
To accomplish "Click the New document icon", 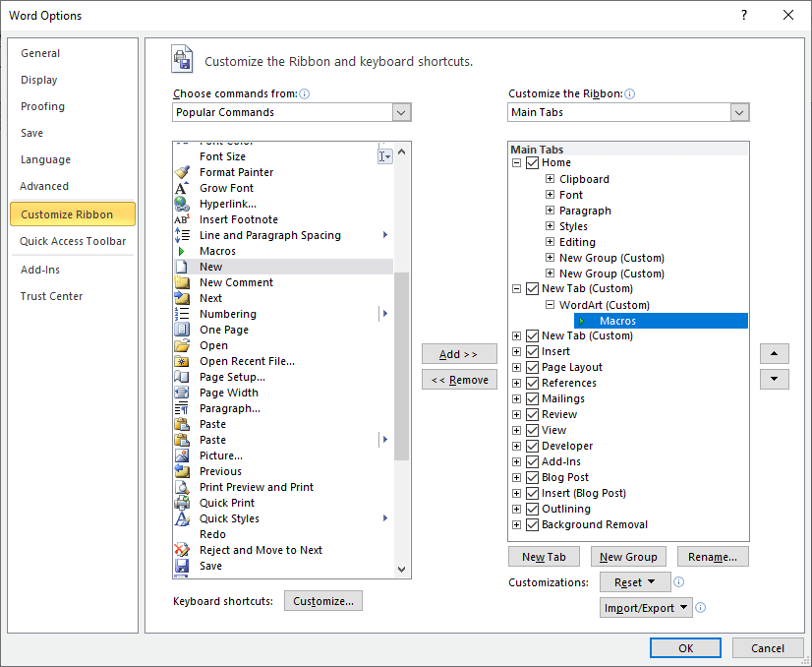I will click(181, 267).
